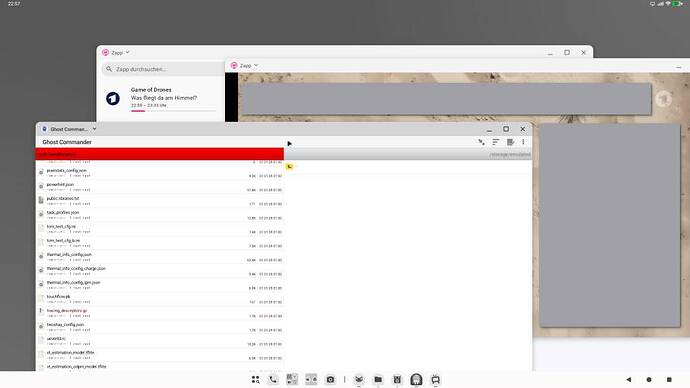Click the 'Zapp durchsuchen' search field

click(x=163, y=69)
